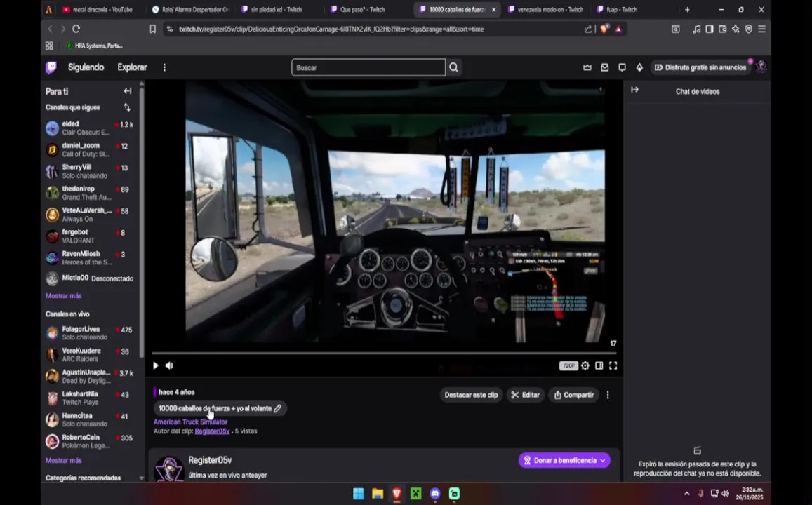Open the Brave rewards triangle icon
812x505 pixels.
tap(618, 29)
